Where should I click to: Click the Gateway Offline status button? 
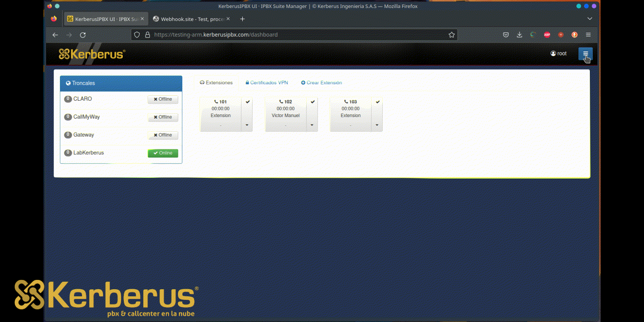pos(163,135)
